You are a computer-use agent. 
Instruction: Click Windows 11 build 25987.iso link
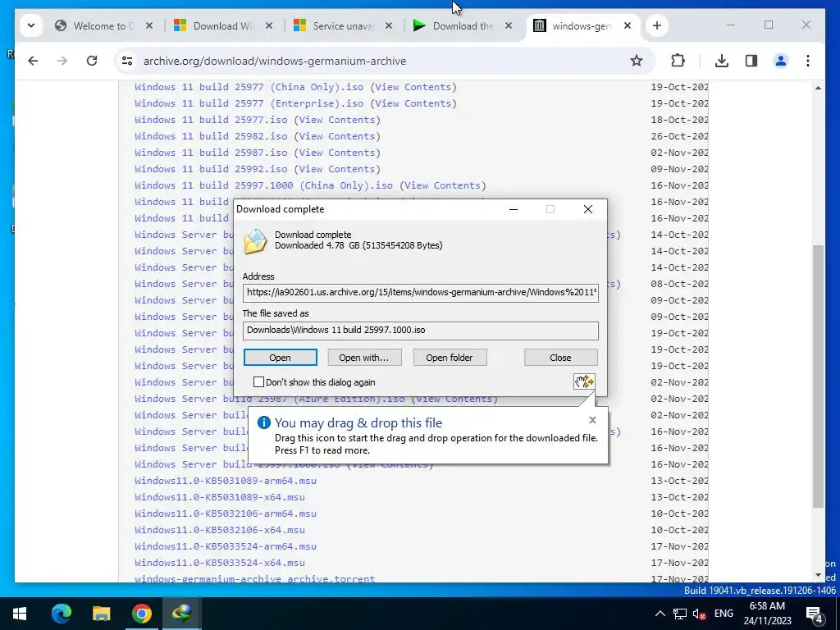pos(211,153)
